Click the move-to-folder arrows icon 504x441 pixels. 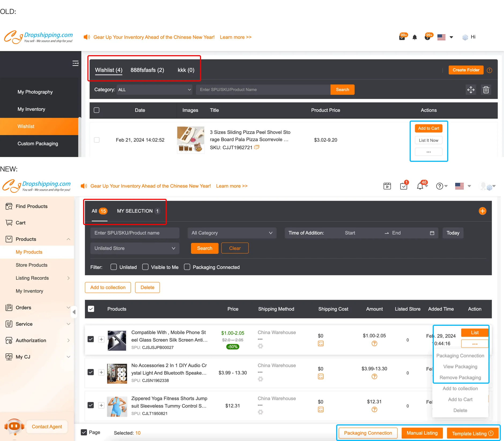471,90
